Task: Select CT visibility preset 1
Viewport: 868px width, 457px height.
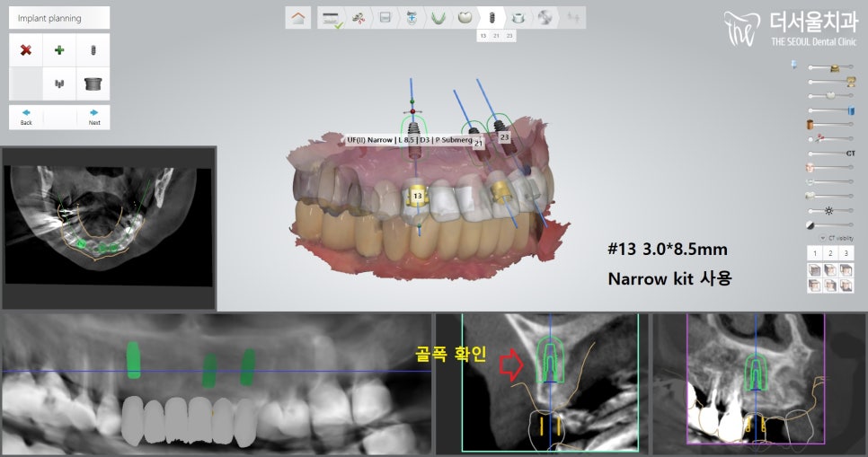Action: click(x=815, y=253)
